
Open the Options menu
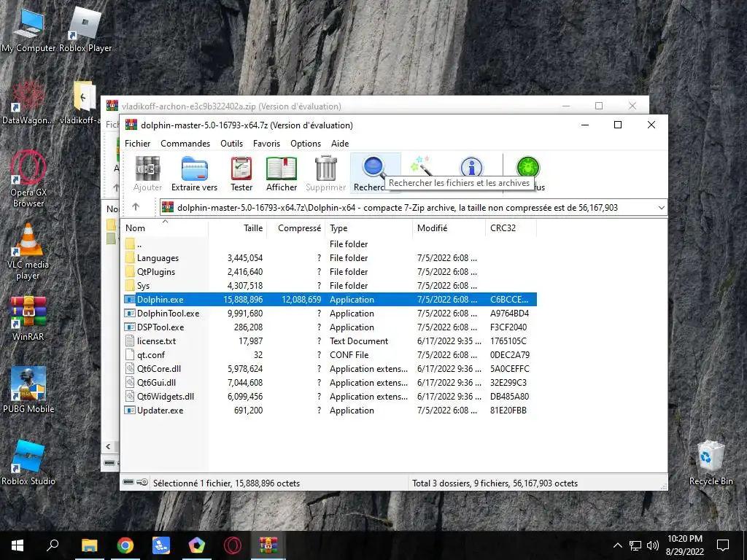306,144
